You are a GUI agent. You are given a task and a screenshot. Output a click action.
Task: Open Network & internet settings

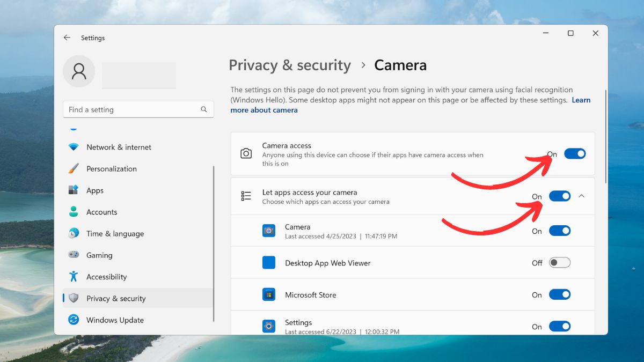pos(138,147)
